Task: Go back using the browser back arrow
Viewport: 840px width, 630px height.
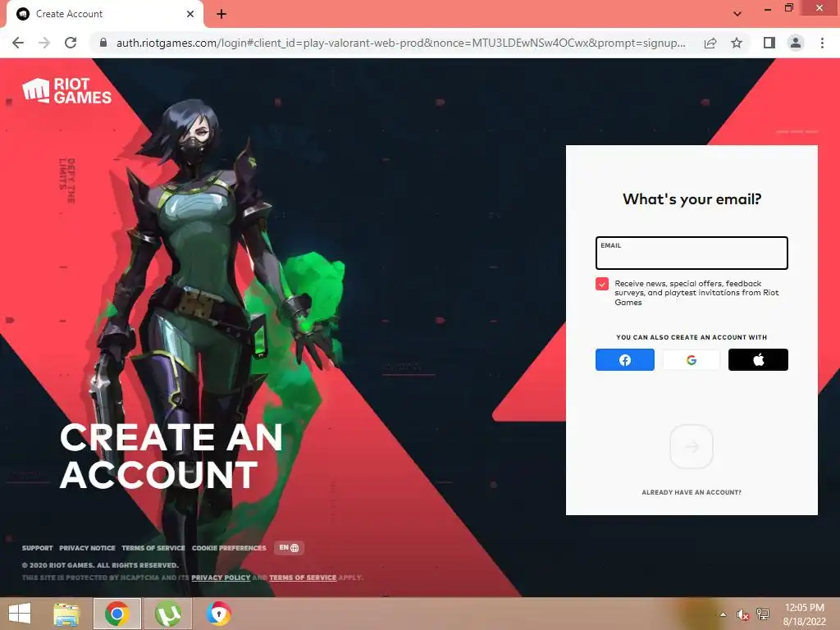Action: pos(18,43)
